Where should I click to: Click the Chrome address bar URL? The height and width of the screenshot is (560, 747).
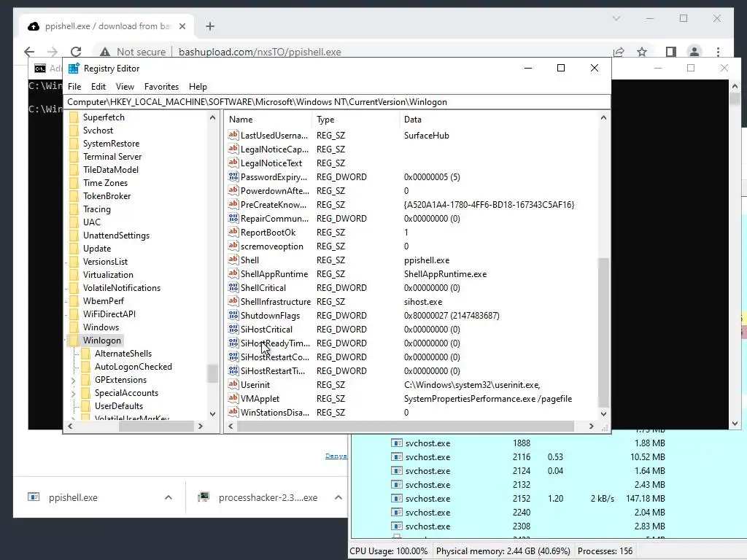[x=260, y=52]
